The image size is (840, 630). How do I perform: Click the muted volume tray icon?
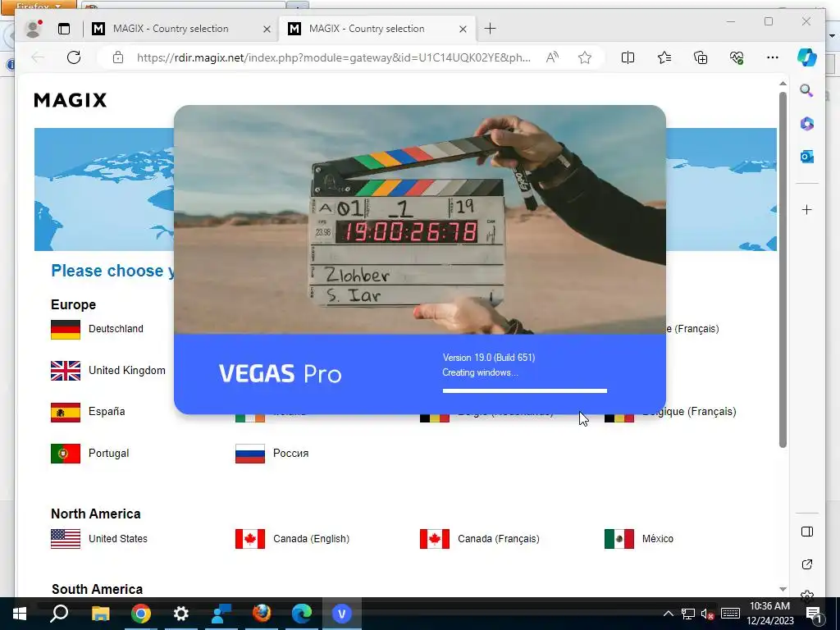point(708,614)
